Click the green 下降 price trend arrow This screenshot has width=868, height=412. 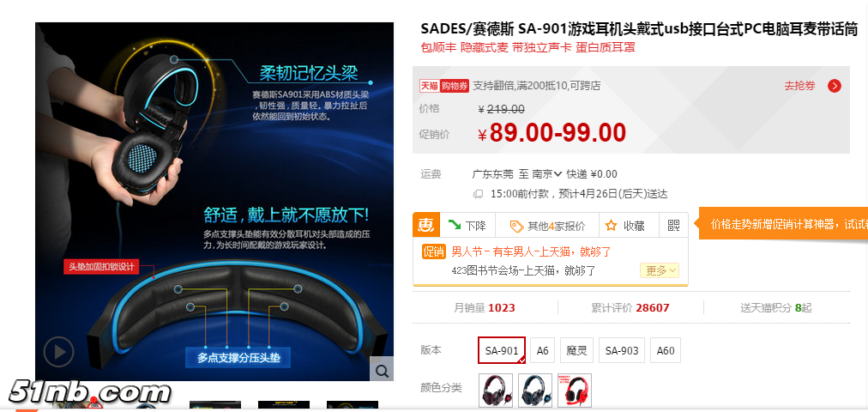tap(455, 225)
